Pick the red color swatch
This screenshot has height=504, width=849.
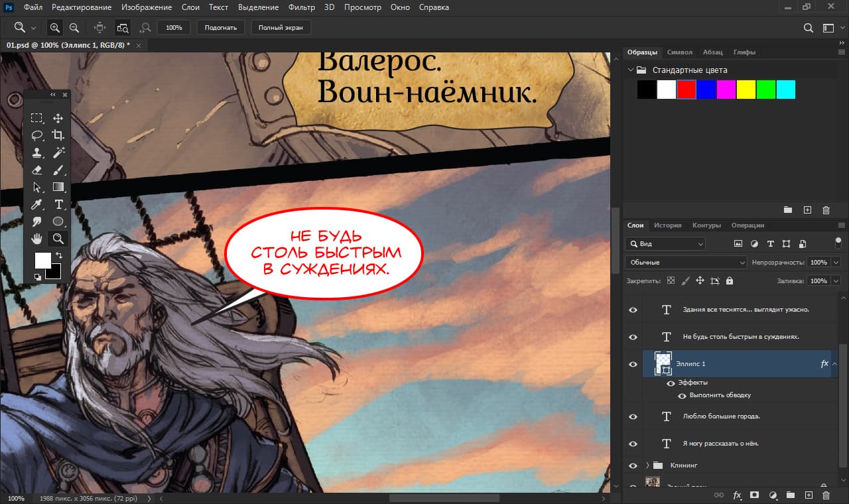686,90
